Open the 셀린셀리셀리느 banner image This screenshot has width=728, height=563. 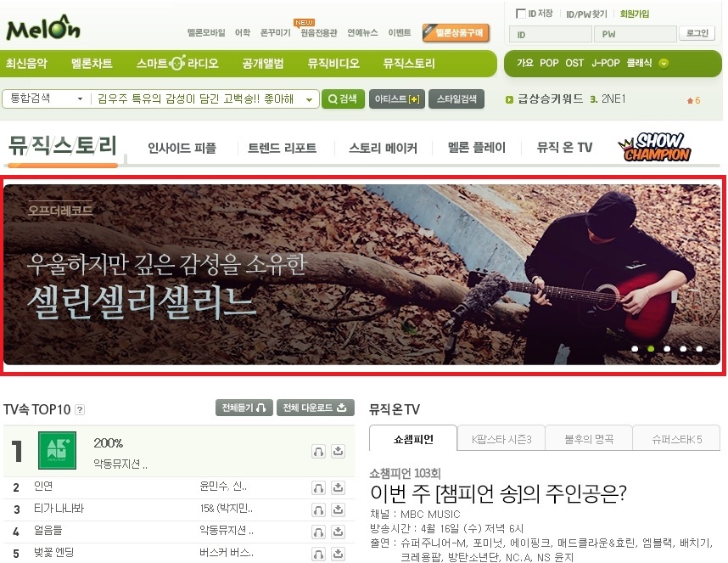pos(361,274)
